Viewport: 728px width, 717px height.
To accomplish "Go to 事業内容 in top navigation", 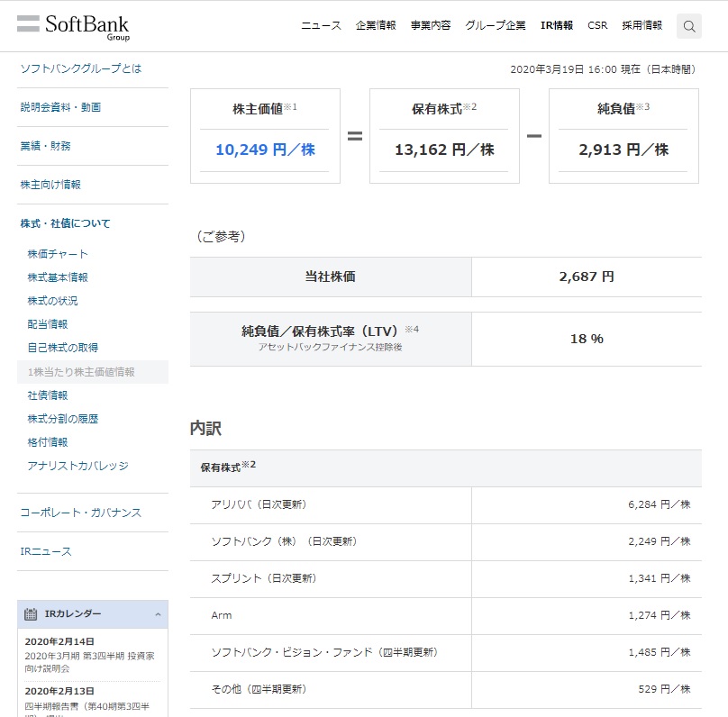I will (x=431, y=25).
